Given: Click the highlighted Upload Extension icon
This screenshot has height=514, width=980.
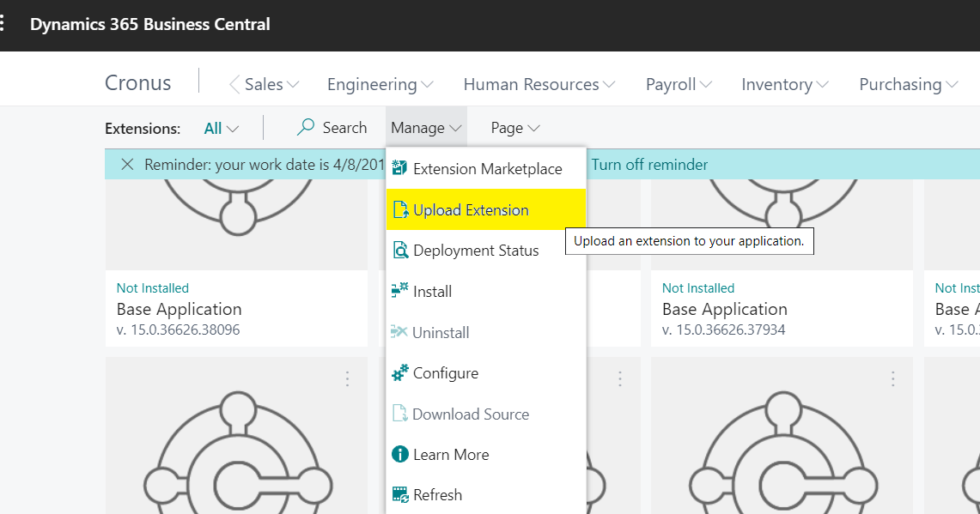Looking at the screenshot, I should 400,209.
